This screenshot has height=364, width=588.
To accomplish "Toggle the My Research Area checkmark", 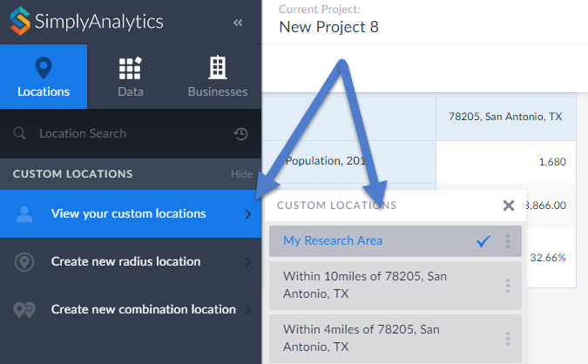I will (x=483, y=241).
